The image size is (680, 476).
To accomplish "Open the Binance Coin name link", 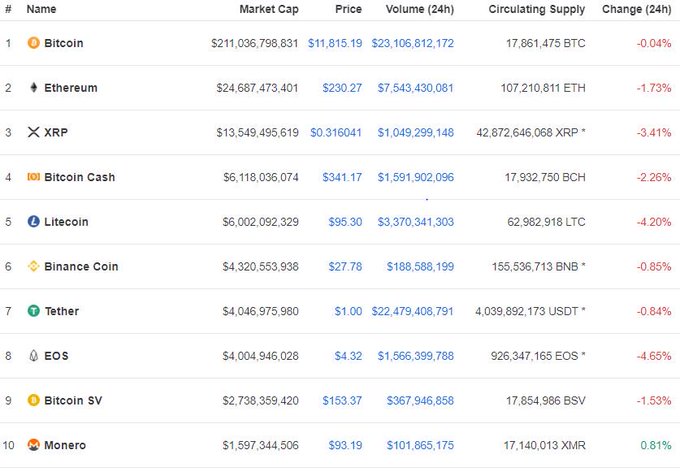I will point(81,266).
